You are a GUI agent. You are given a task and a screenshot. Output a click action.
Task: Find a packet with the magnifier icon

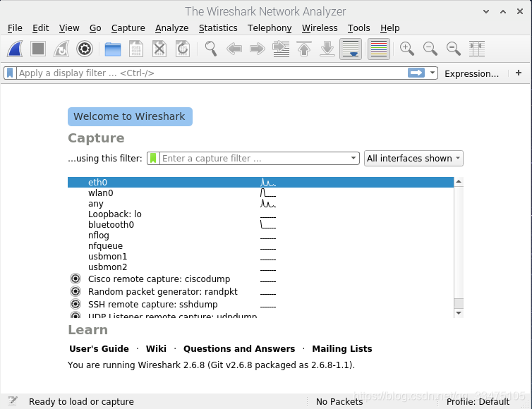tap(211, 49)
